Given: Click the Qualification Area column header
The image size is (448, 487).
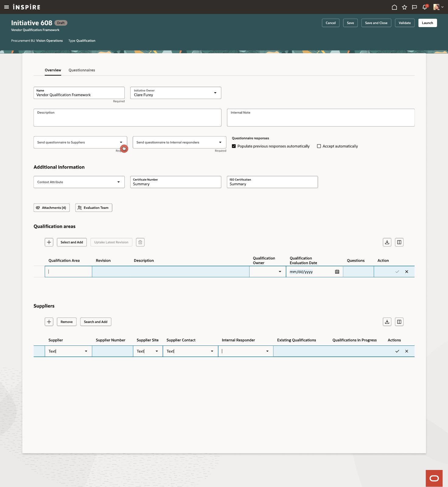Looking at the screenshot, I should pos(64,261).
